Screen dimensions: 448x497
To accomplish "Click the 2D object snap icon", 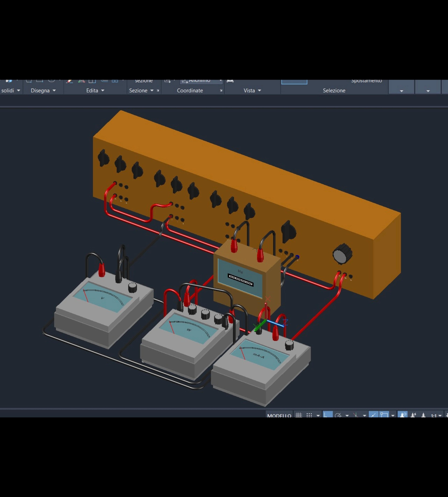I will (384, 415).
